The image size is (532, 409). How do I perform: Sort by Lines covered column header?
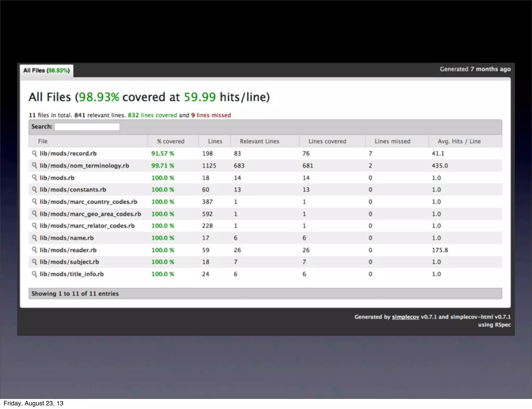tap(327, 141)
